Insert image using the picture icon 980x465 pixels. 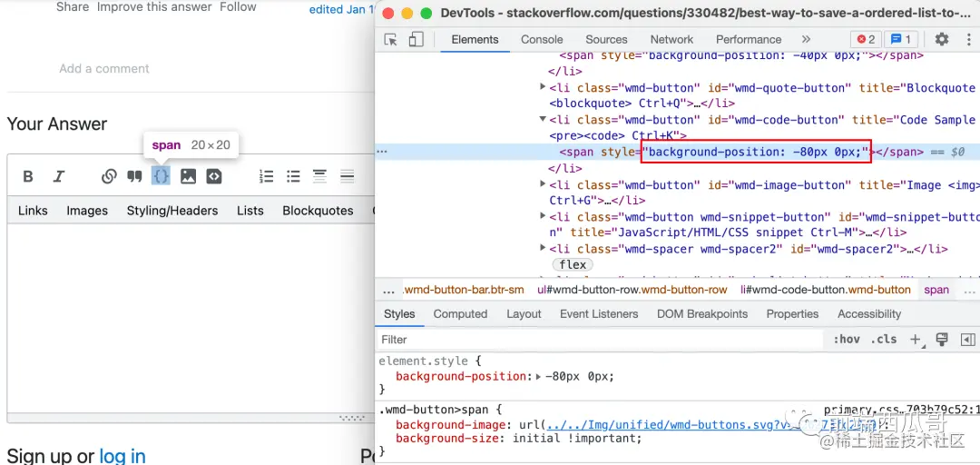[x=188, y=176]
